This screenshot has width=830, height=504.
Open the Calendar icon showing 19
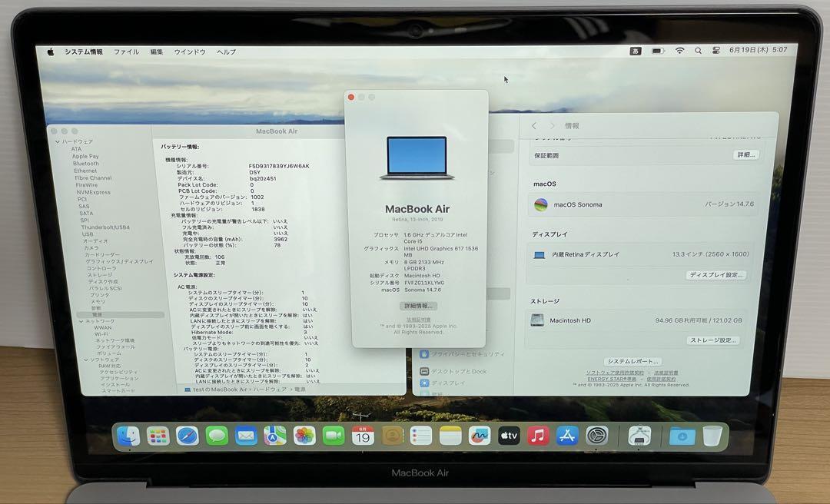tap(363, 436)
